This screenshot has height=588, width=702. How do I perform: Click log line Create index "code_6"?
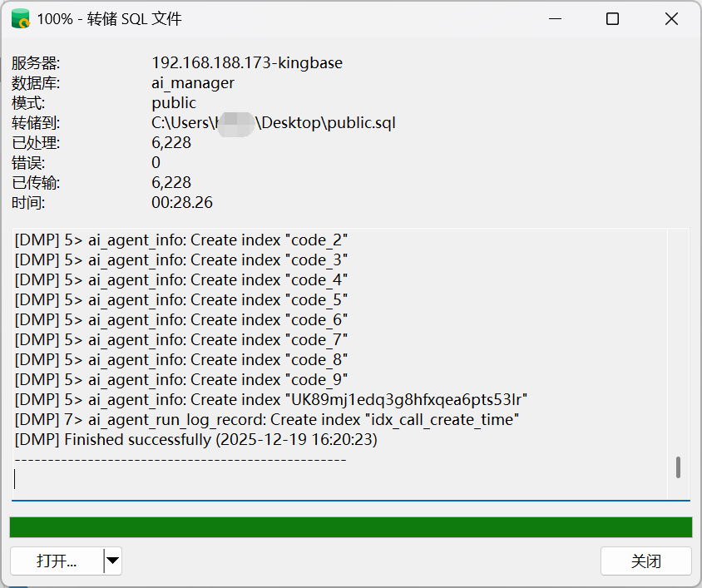coord(181,319)
